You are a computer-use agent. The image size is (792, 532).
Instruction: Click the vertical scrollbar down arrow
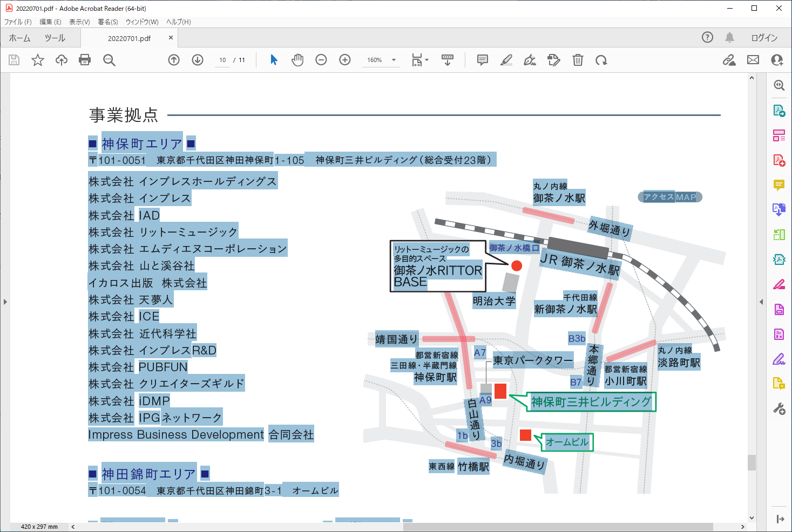tap(752, 517)
